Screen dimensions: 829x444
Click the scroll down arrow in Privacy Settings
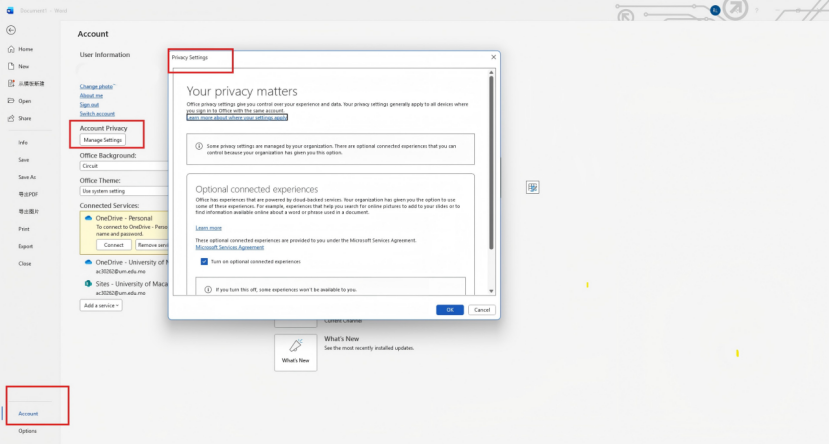point(491,291)
